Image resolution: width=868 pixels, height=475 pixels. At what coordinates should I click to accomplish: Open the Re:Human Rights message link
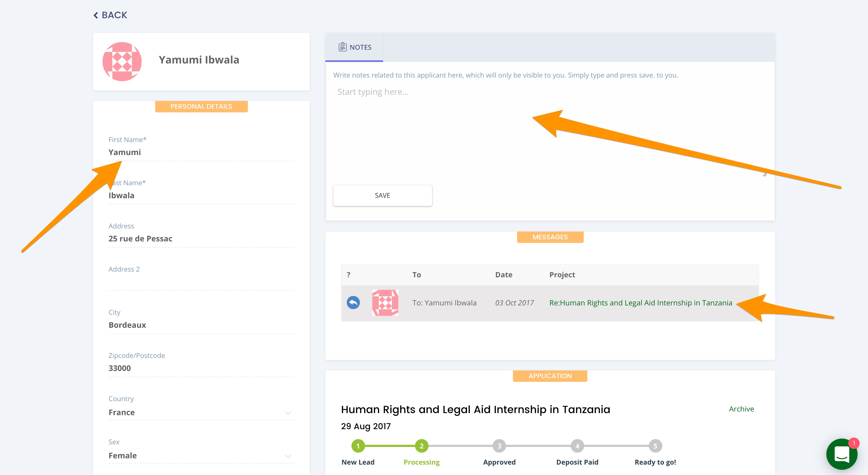(640, 303)
